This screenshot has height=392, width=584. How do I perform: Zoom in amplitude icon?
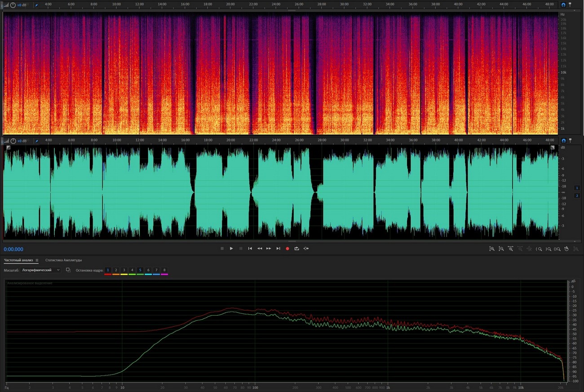[x=492, y=249]
